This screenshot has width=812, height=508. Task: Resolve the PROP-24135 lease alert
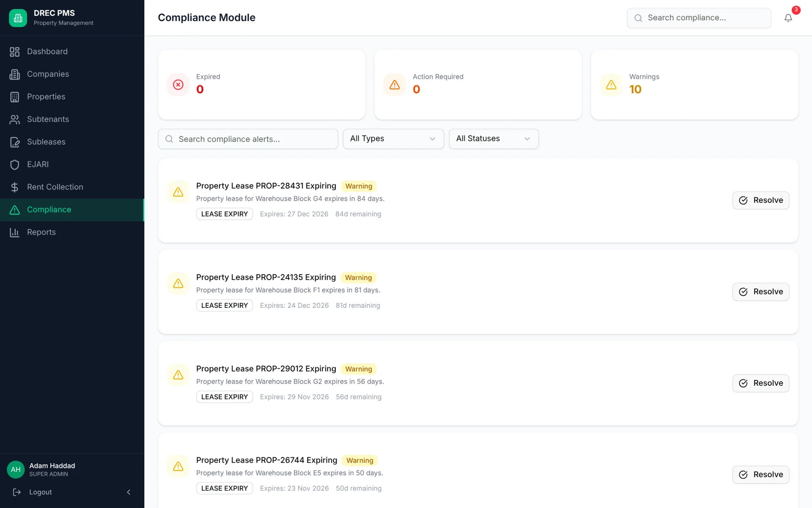pyautogui.click(x=760, y=292)
